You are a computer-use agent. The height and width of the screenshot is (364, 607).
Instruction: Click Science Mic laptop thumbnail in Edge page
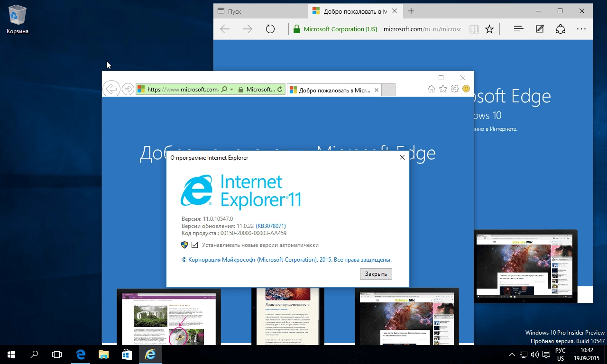tap(526, 266)
